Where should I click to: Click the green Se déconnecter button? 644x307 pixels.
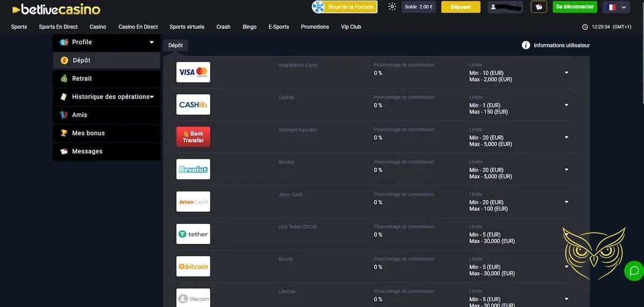point(575,7)
